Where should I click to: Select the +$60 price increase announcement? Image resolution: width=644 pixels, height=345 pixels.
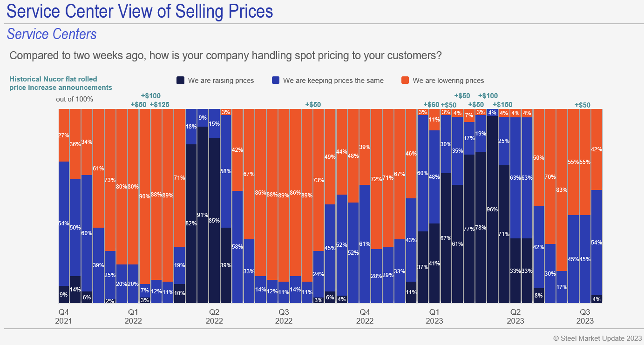(431, 105)
